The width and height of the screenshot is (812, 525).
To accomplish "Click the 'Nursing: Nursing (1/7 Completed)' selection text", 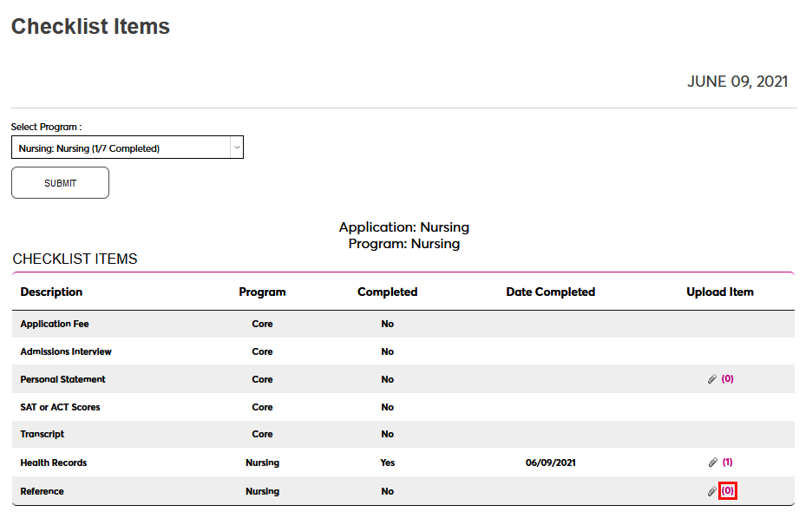I will pyautogui.click(x=89, y=148).
